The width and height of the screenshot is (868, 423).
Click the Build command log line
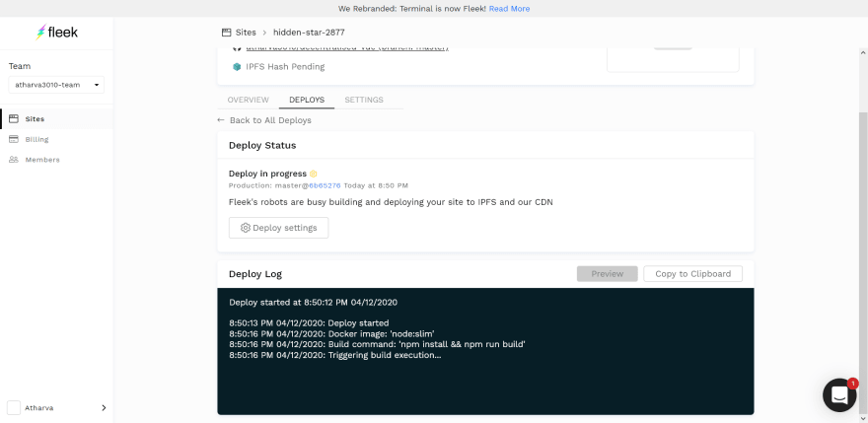377,344
